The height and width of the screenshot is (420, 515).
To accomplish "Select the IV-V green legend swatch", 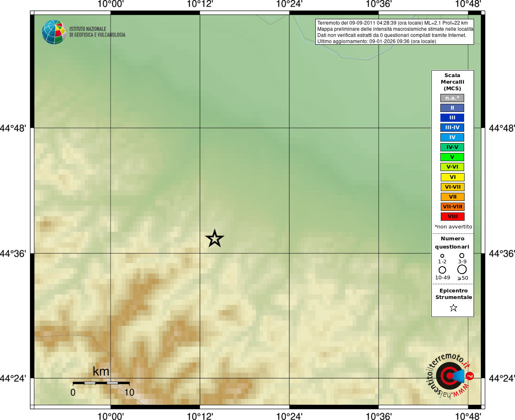I will click(x=452, y=147).
